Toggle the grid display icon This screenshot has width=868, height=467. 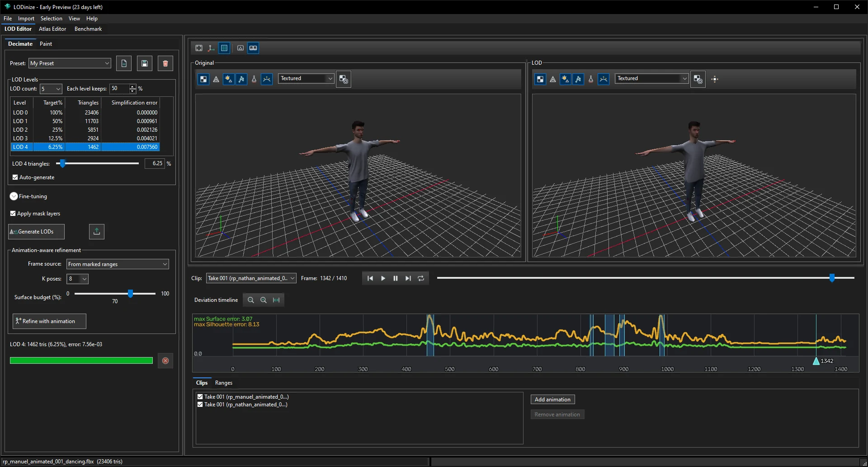pyautogui.click(x=224, y=48)
